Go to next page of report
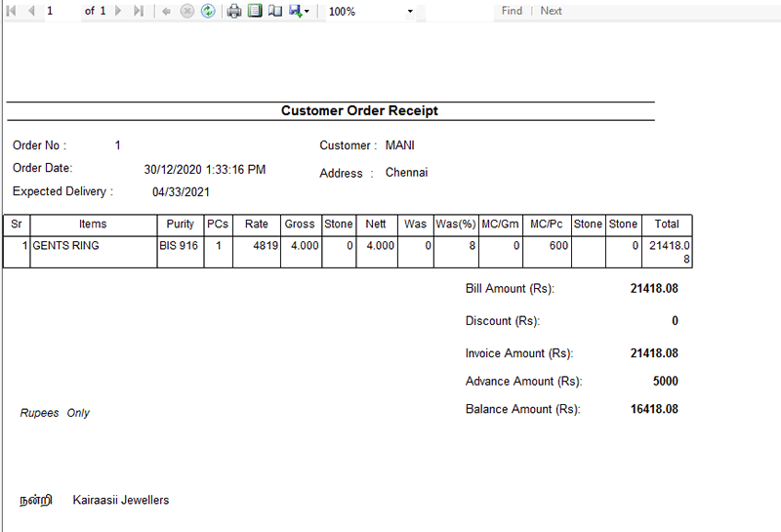 118,11
